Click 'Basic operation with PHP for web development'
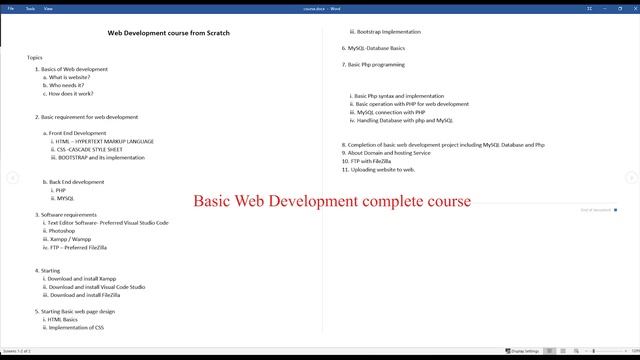This screenshot has width=640, height=360. tap(412, 104)
